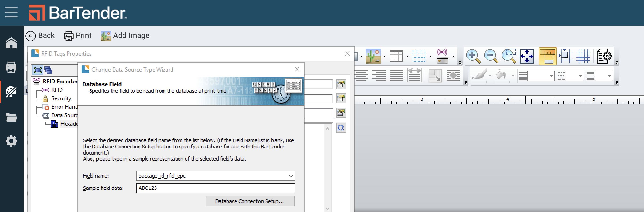This screenshot has width=644, height=212.
Task: Select the RFID tree node
Action: tap(52, 90)
